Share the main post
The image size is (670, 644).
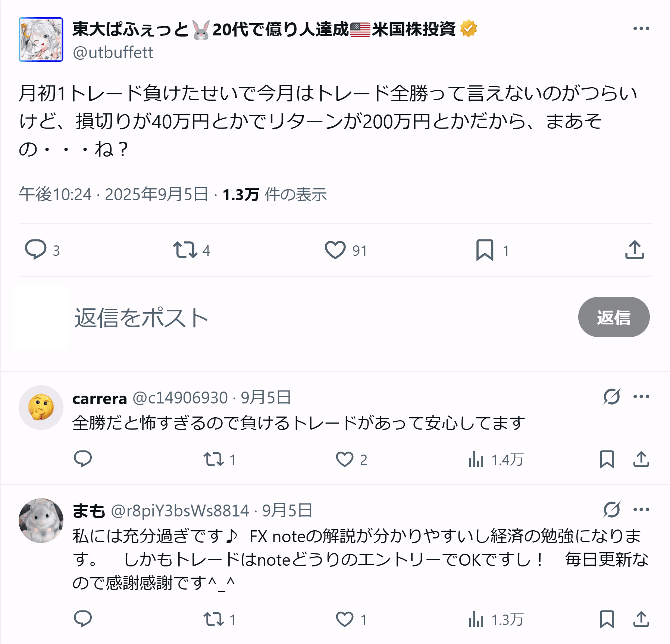(x=635, y=250)
